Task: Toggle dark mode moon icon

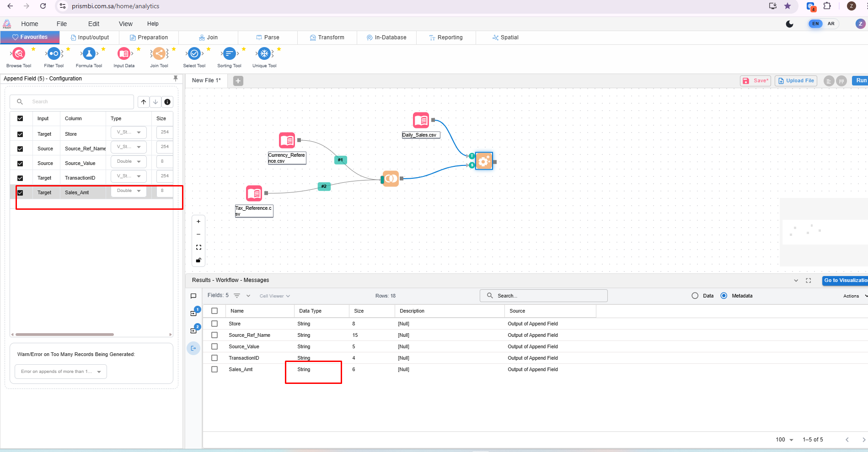Action: (789, 24)
